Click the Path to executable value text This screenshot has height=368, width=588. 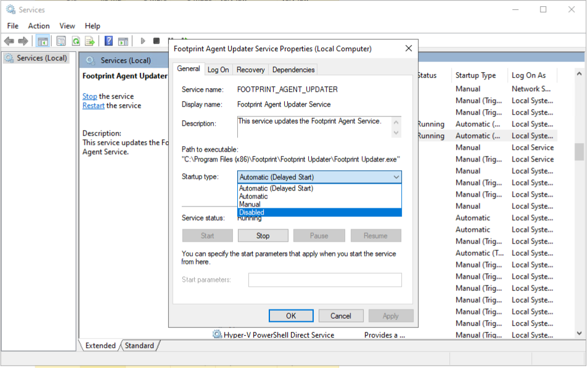coord(291,160)
